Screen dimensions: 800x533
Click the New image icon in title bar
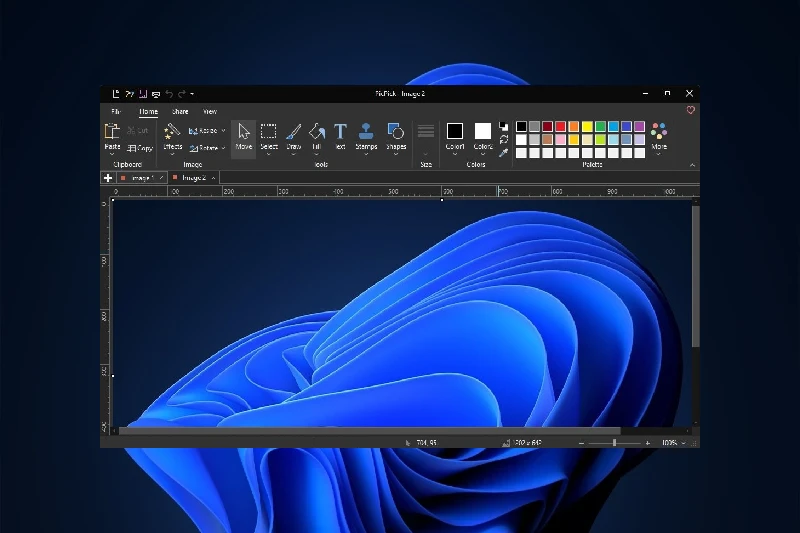click(116, 94)
